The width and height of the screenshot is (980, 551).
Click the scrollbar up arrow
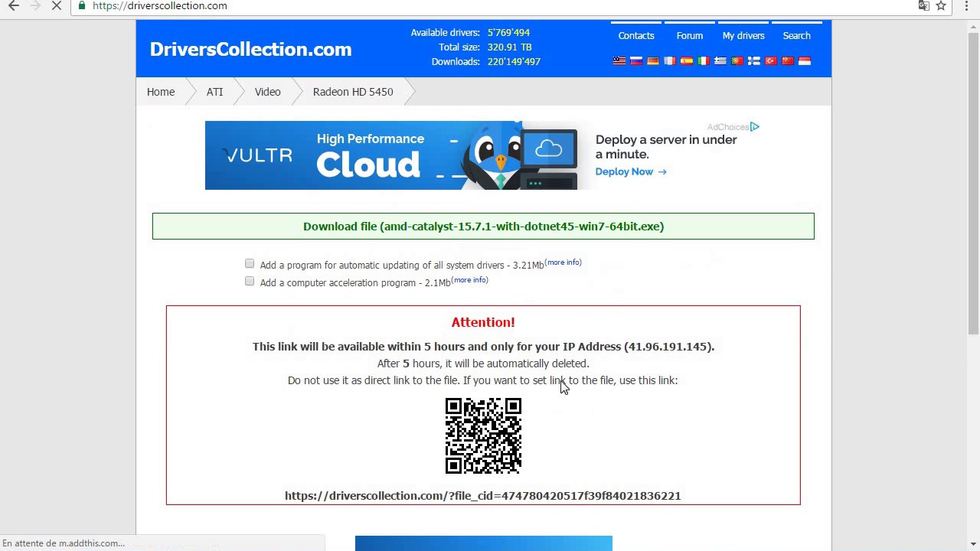973,27
